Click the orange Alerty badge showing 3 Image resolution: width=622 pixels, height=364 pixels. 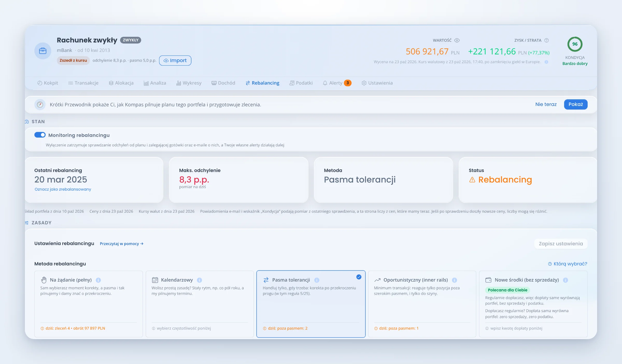click(x=348, y=83)
